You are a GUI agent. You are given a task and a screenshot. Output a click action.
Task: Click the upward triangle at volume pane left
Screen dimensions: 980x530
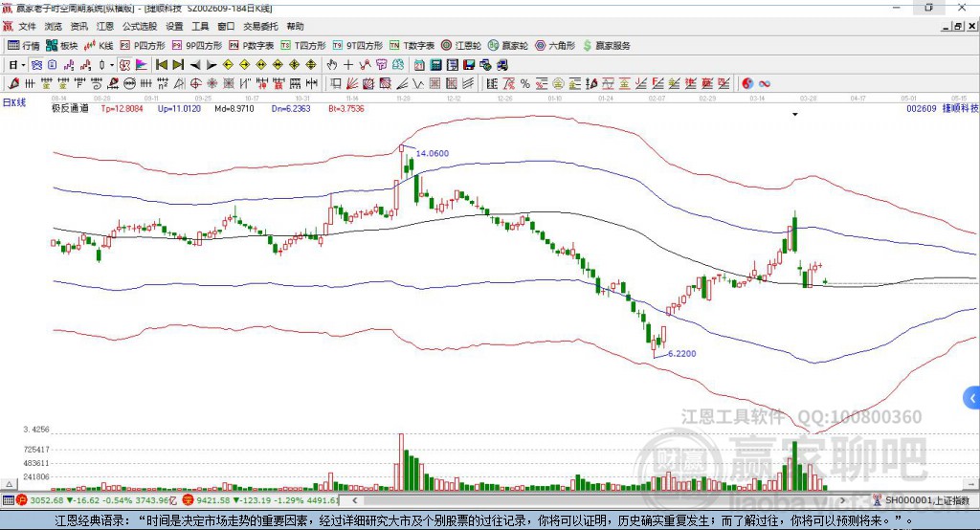coord(9,484)
